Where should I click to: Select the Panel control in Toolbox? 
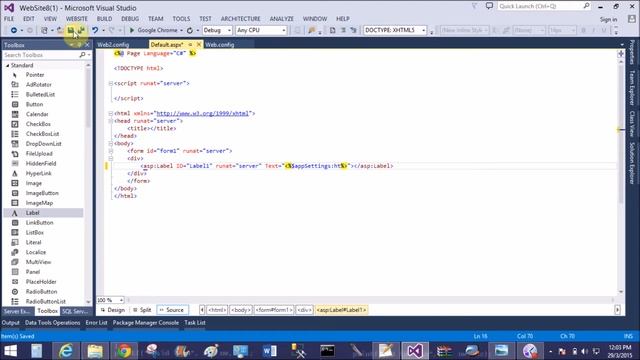(33, 272)
